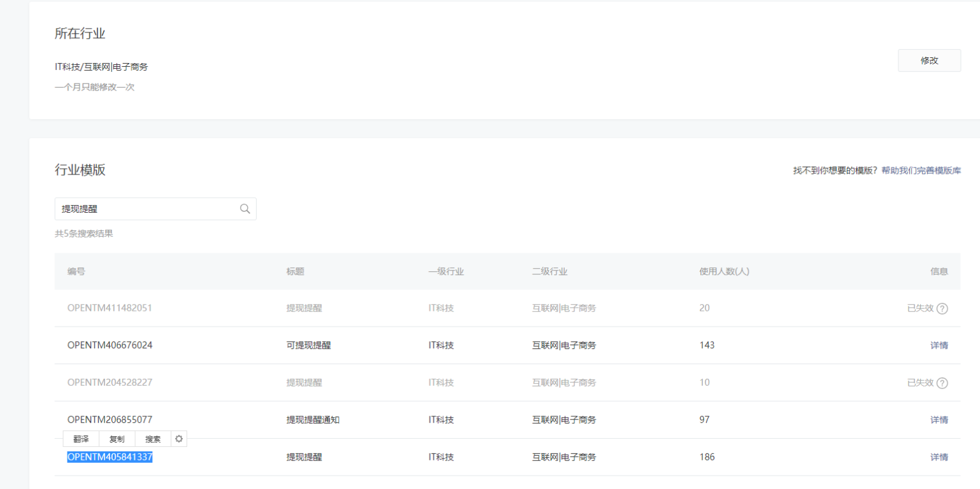This screenshot has height=489, width=980.
Task: Click template number OPENTM406676024
Action: pos(110,345)
